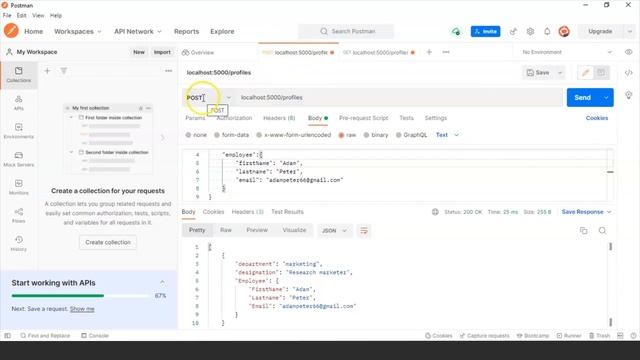Open the Save Response dropdown
This screenshot has width=640, height=360.
click(x=587, y=212)
